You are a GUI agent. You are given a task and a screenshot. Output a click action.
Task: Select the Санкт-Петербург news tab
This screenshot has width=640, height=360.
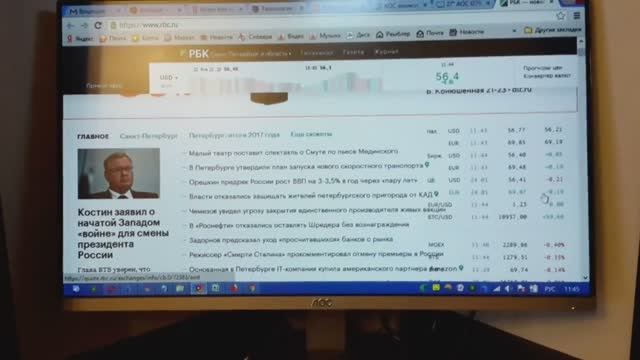pos(149,136)
